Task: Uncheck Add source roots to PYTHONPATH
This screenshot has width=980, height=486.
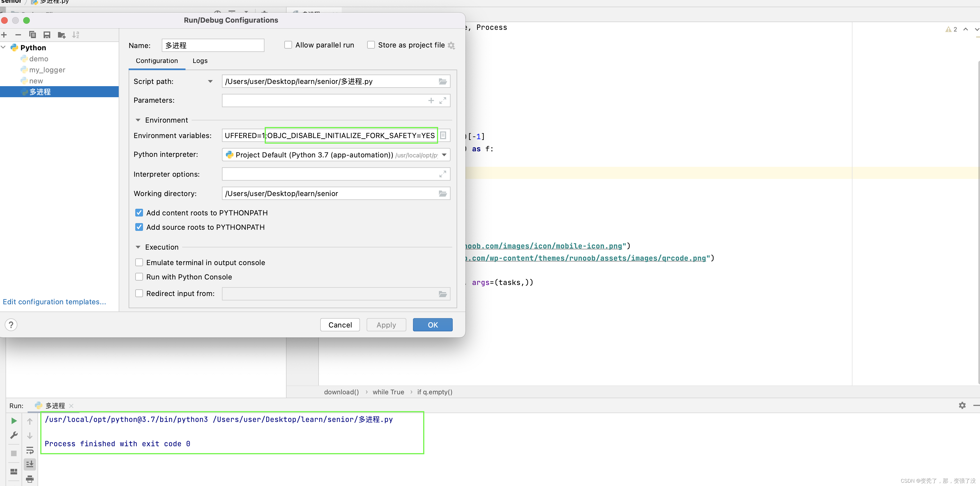Action: pyautogui.click(x=139, y=227)
